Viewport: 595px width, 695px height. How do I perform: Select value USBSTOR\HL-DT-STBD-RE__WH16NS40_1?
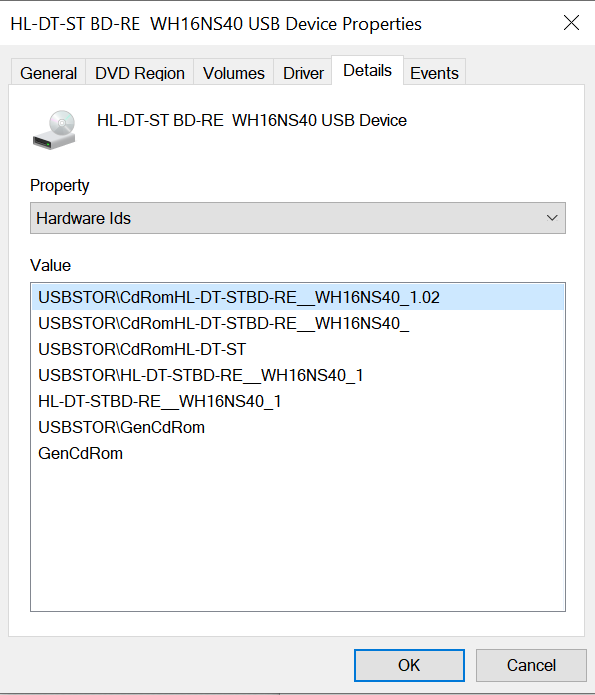298,375
